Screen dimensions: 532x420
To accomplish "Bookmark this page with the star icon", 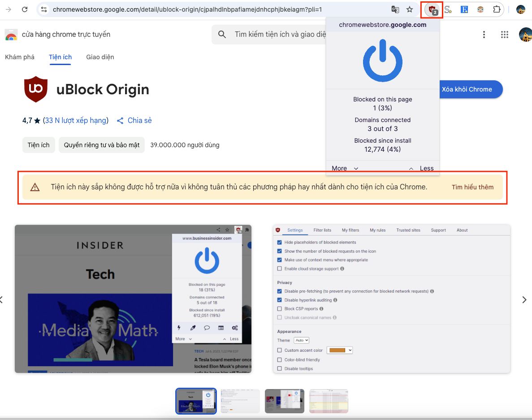I will tap(410, 9).
